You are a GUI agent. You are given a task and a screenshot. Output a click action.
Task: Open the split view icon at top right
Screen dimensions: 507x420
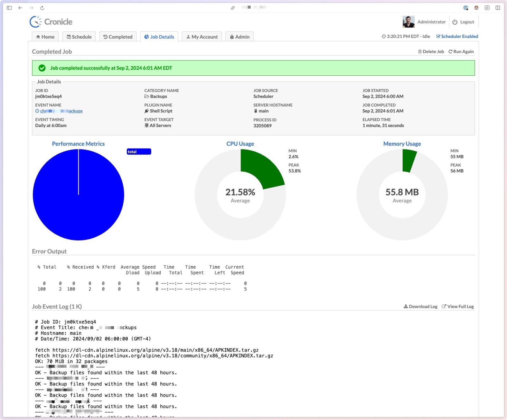[498, 8]
